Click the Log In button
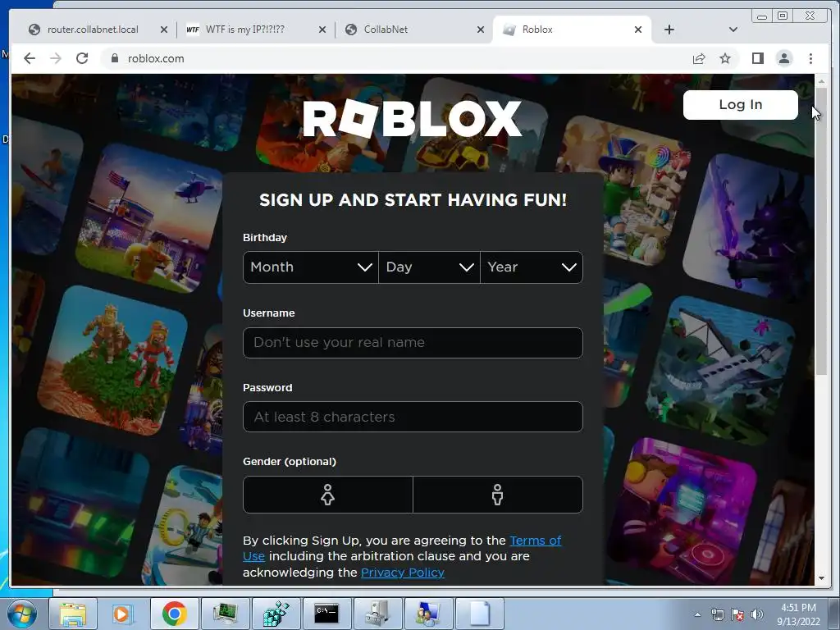Screen dimensions: 840x630 click(741, 104)
